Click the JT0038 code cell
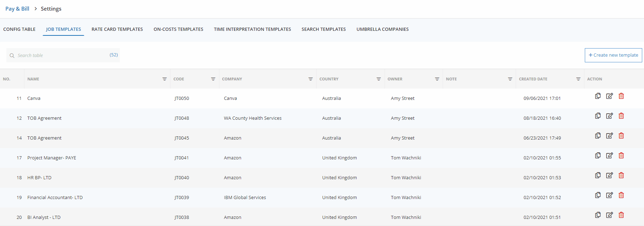Viewport: 644px width, 226px height. click(181, 217)
